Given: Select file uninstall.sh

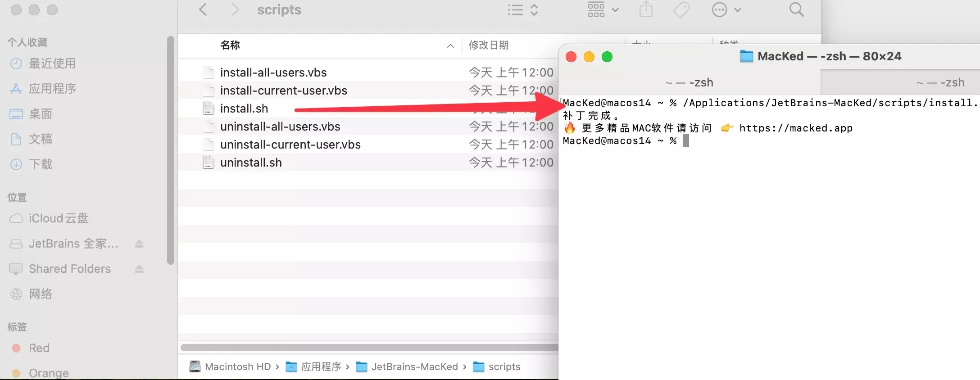Looking at the screenshot, I should click(x=251, y=163).
